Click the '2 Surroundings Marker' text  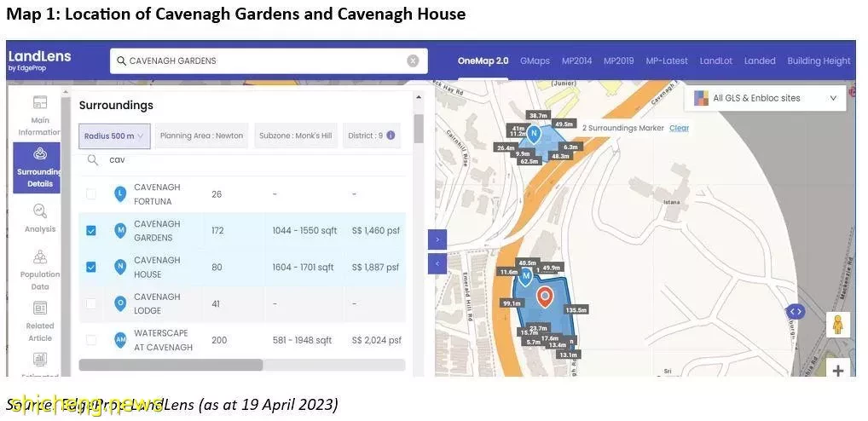click(x=622, y=128)
